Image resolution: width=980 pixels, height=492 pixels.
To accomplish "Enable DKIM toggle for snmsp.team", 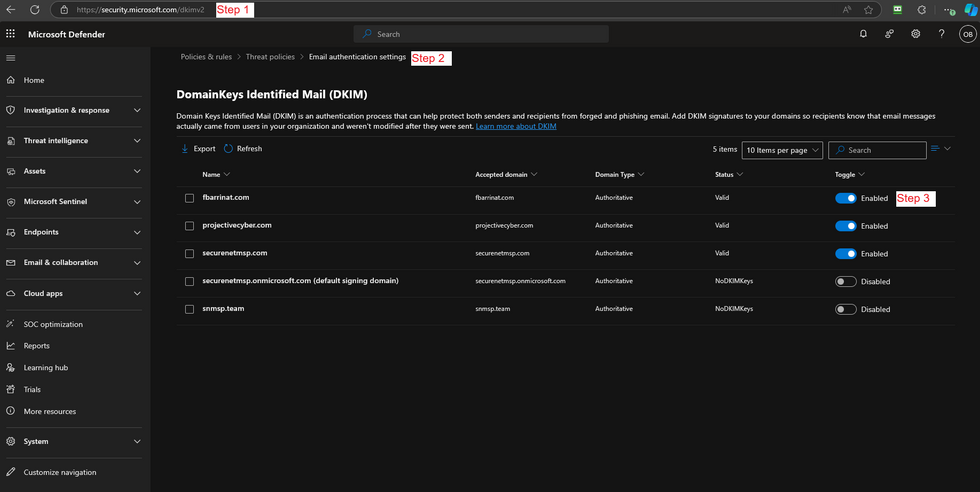I will click(x=846, y=309).
